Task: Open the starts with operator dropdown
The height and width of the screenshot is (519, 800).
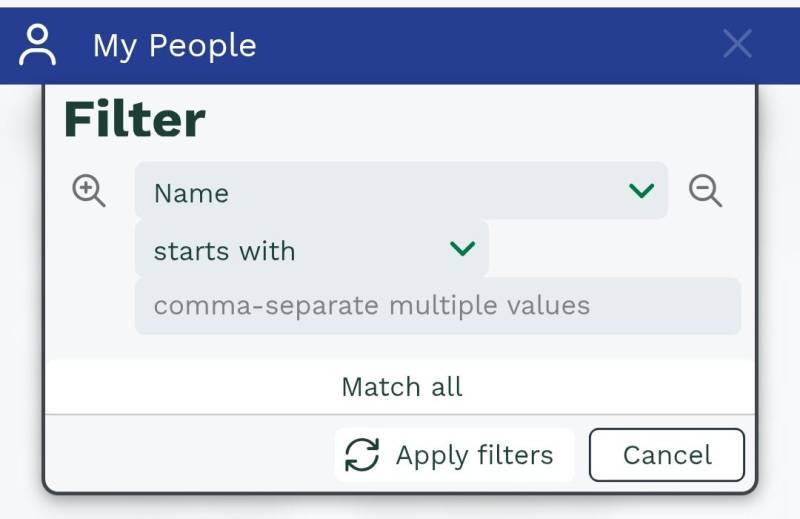Action: click(310, 249)
